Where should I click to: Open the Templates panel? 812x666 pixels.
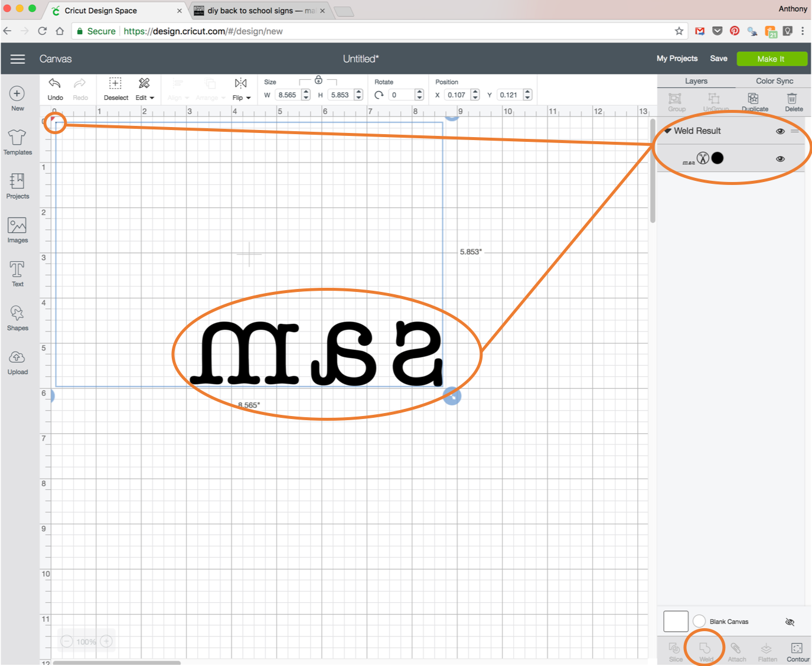coord(17,142)
